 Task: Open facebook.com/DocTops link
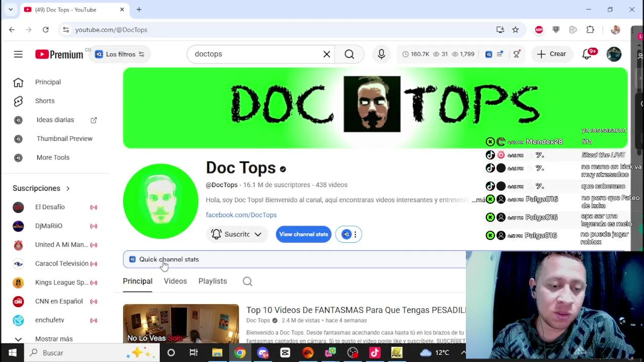[x=241, y=215]
